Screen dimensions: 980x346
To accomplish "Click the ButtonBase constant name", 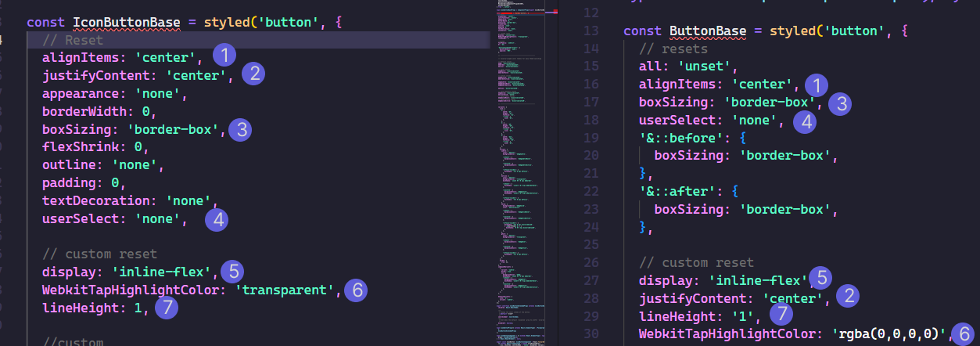I will point(709,31).
